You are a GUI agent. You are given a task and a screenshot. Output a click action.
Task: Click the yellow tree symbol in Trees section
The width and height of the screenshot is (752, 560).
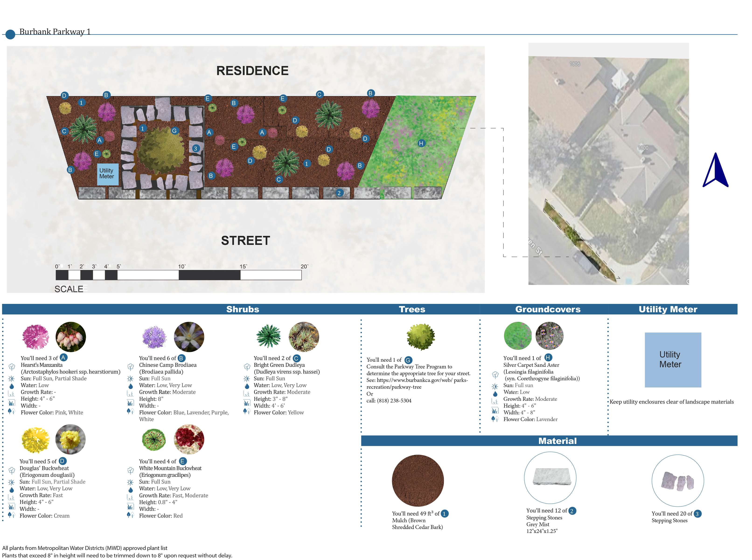(x=421, y=337)
